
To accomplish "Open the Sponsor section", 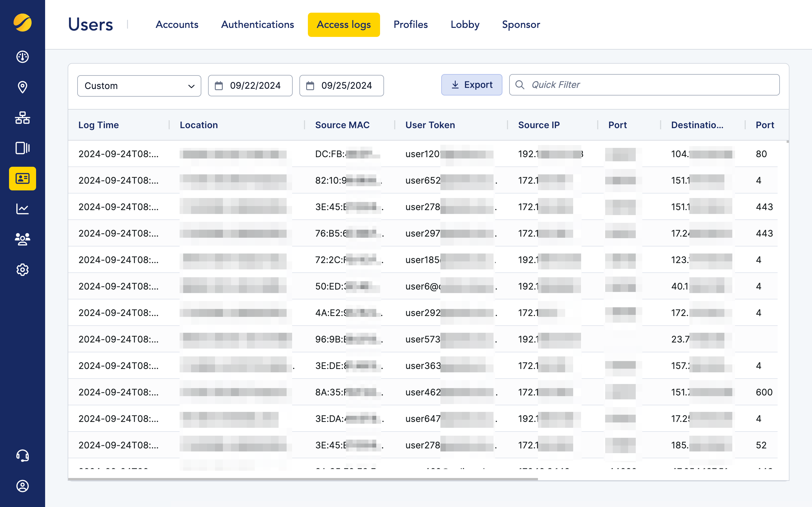I will (x=520, y=25).
